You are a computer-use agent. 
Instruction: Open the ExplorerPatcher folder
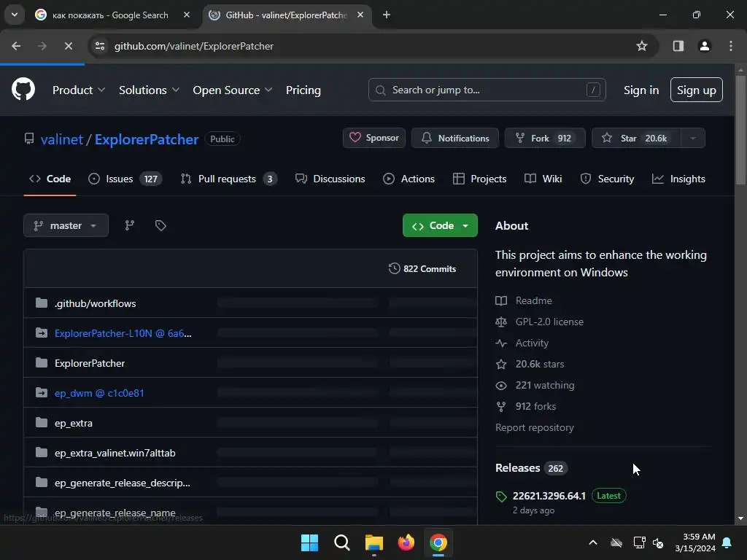coord(90,363)
